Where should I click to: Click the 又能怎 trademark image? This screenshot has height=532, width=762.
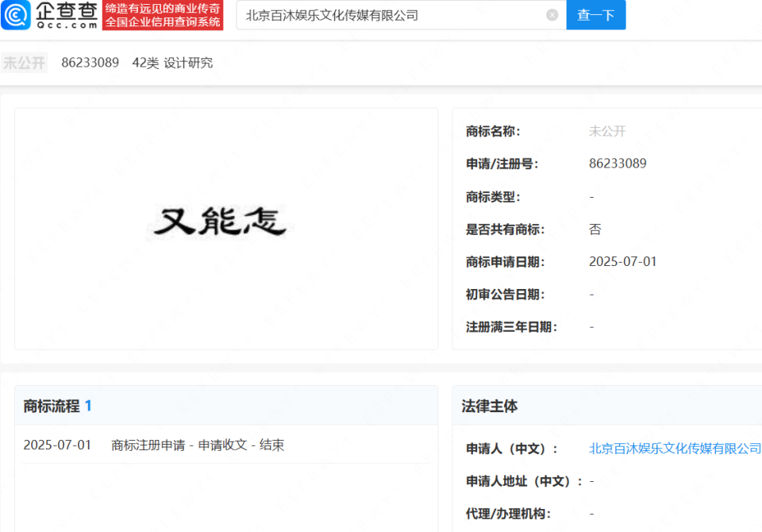220,222
